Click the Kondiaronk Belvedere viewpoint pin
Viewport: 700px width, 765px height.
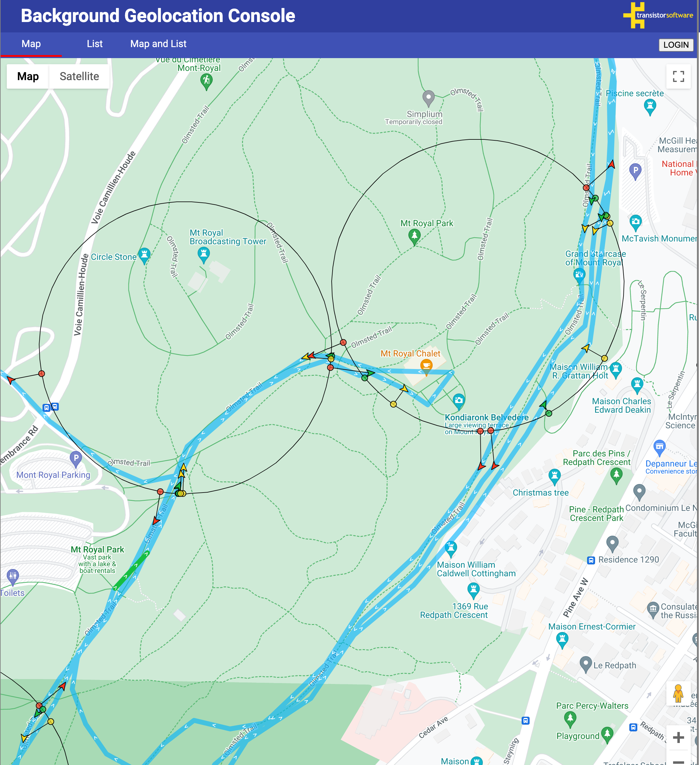(459, 400)
